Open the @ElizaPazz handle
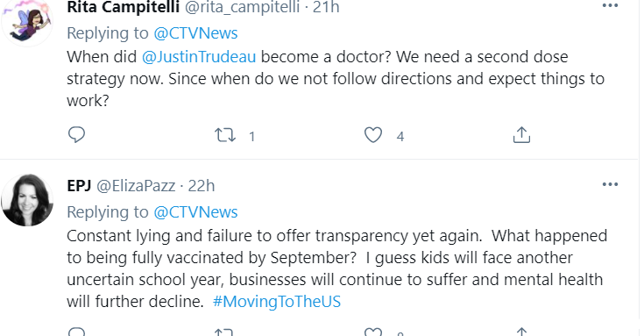The image size is (644, 336). [x=136, y=186]
